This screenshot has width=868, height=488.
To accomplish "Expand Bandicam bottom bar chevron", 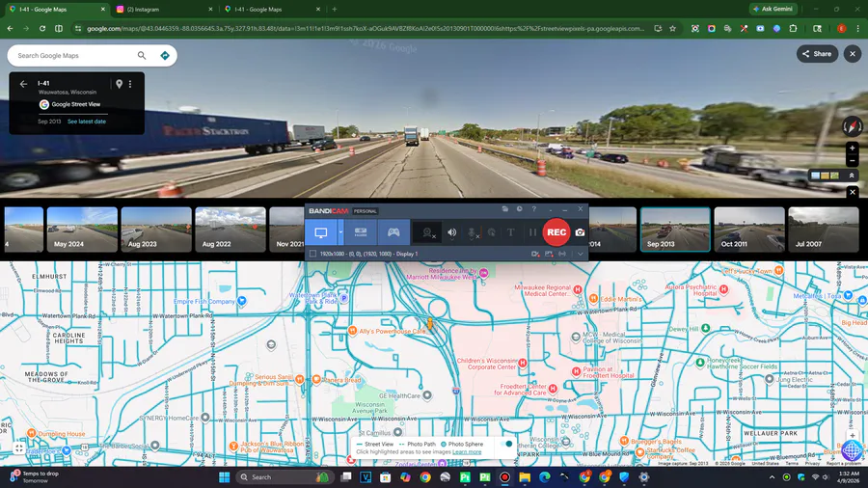I will (x=581, y=254).
